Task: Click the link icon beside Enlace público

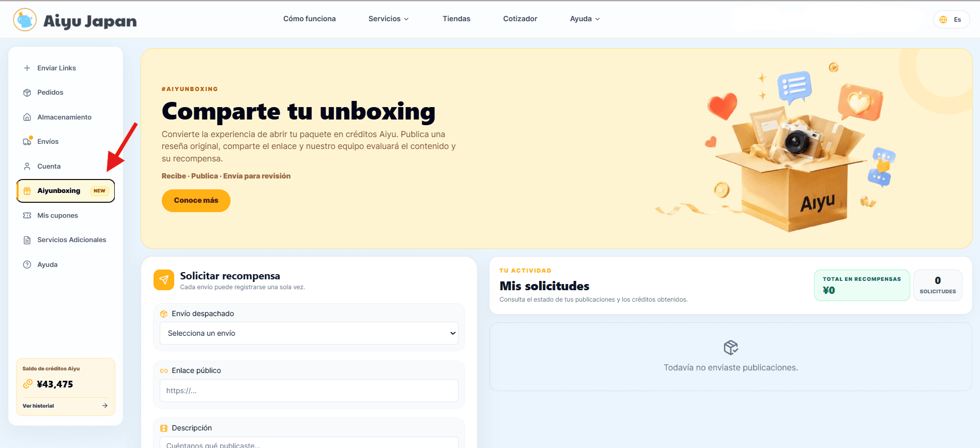Action: click(x=164, y=371)
